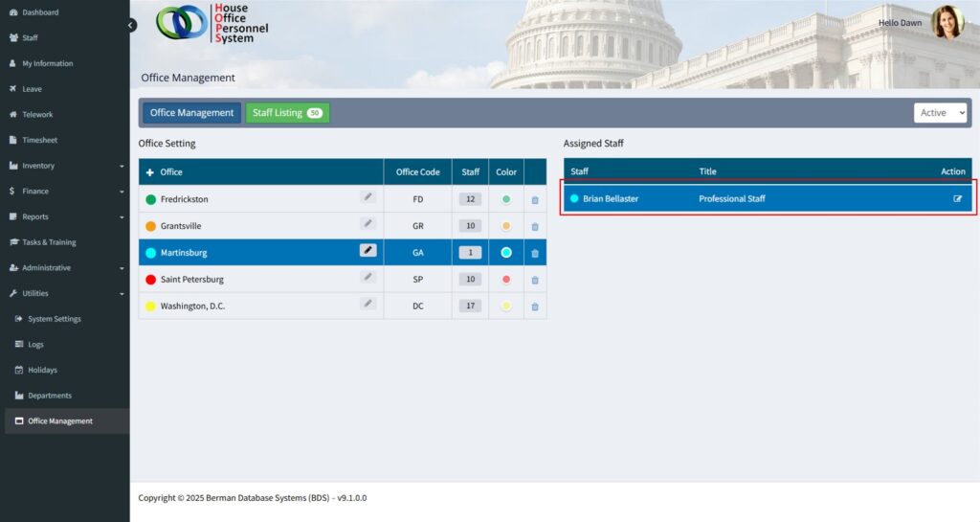Expand the Inventory sidebar menu
The image size is (980, 522).
(x=65, y=166)
